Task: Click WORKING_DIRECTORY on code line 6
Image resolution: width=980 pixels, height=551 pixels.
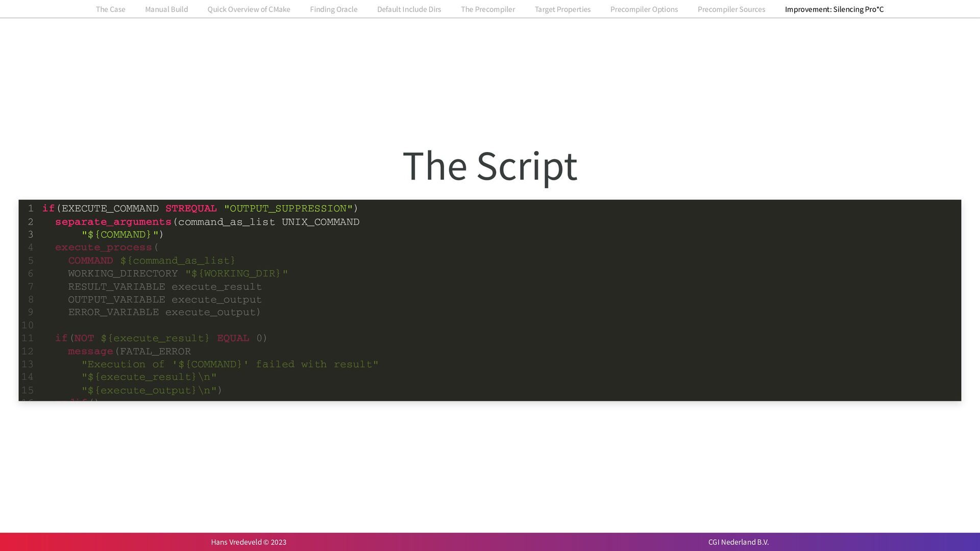Action: [122, 273]
